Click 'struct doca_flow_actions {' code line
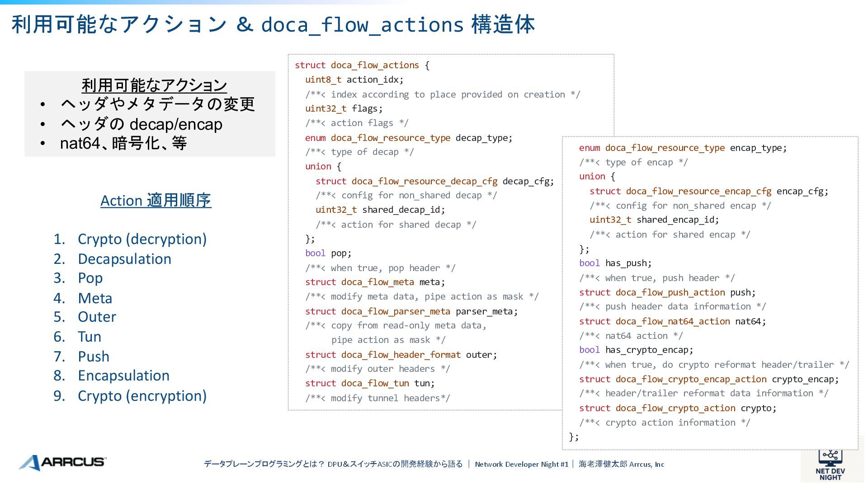Screen dimensions: 868x488 tap(362, 65)
